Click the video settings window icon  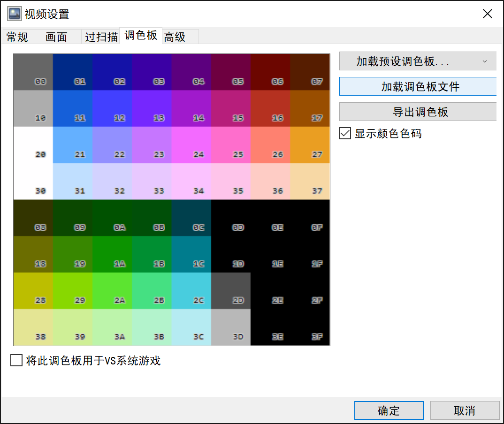[x=15, y=14]
